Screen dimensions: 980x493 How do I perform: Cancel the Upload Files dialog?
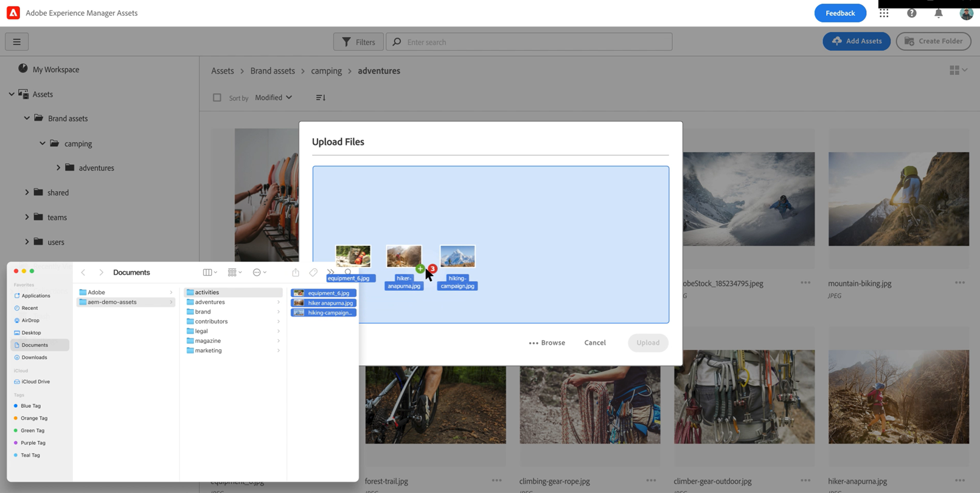pos(595,343)
